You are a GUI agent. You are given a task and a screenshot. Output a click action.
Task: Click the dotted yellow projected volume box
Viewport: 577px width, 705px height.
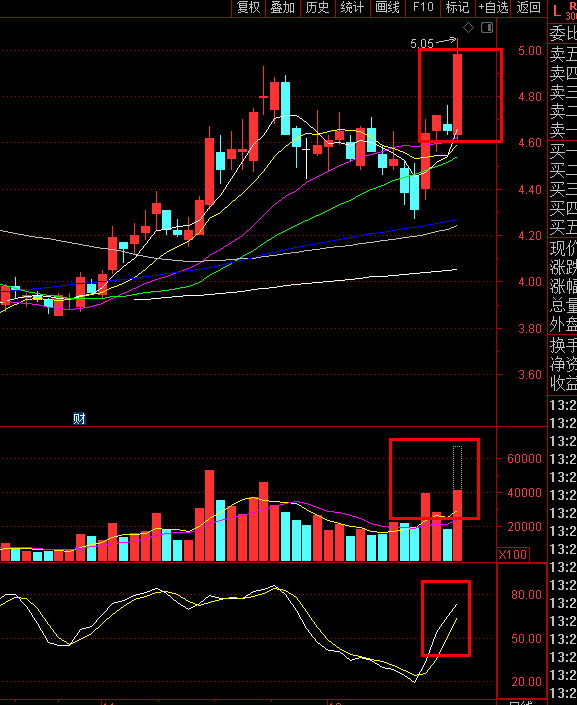[457, 468]
